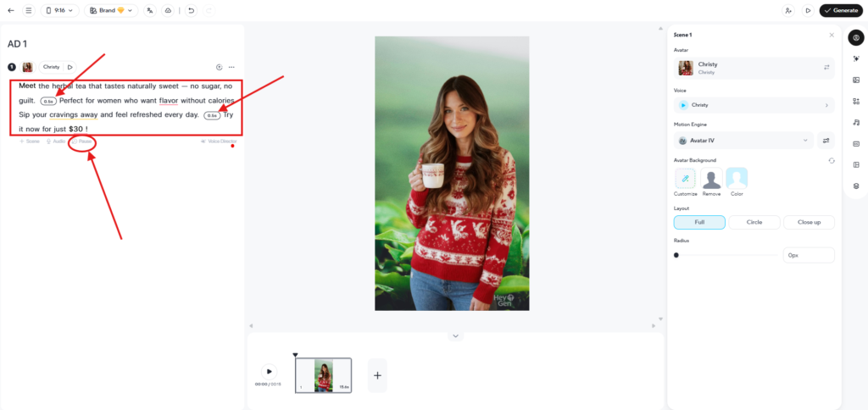Viewport: 868px width, 410px height.
Task: Click the Generate button
Action: click(841, 10)
